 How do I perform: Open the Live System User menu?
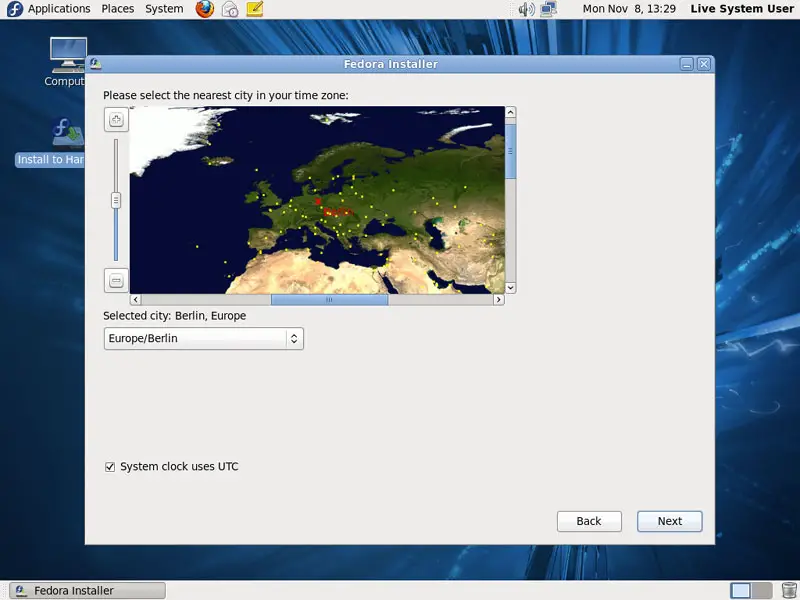point(742,9)
